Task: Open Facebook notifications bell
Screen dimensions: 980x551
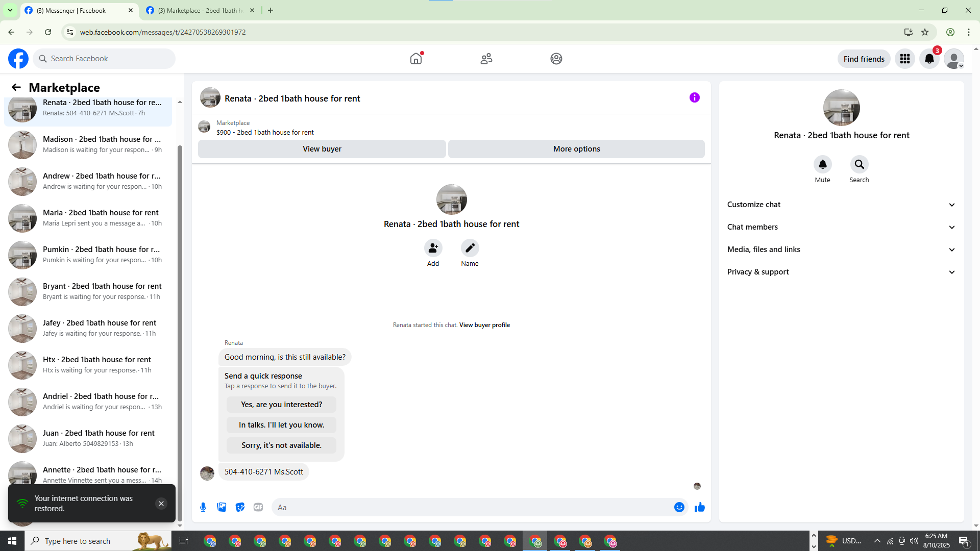Action: click(929, 59)
